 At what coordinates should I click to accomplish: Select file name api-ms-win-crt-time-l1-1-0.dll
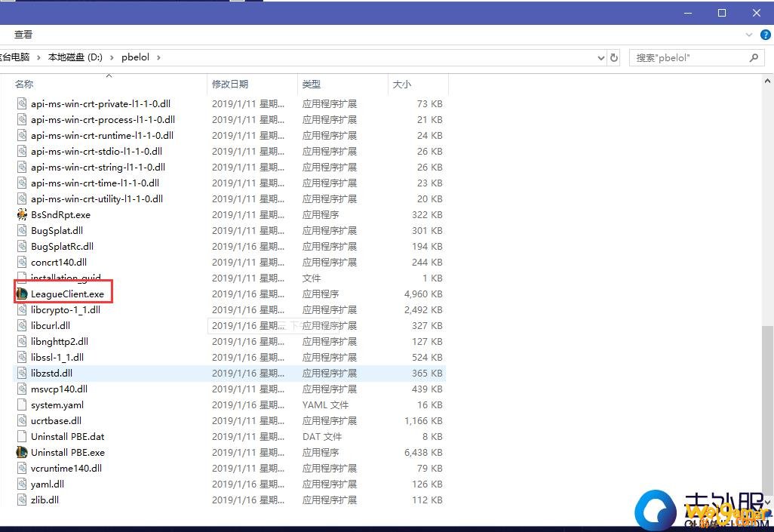95,183
